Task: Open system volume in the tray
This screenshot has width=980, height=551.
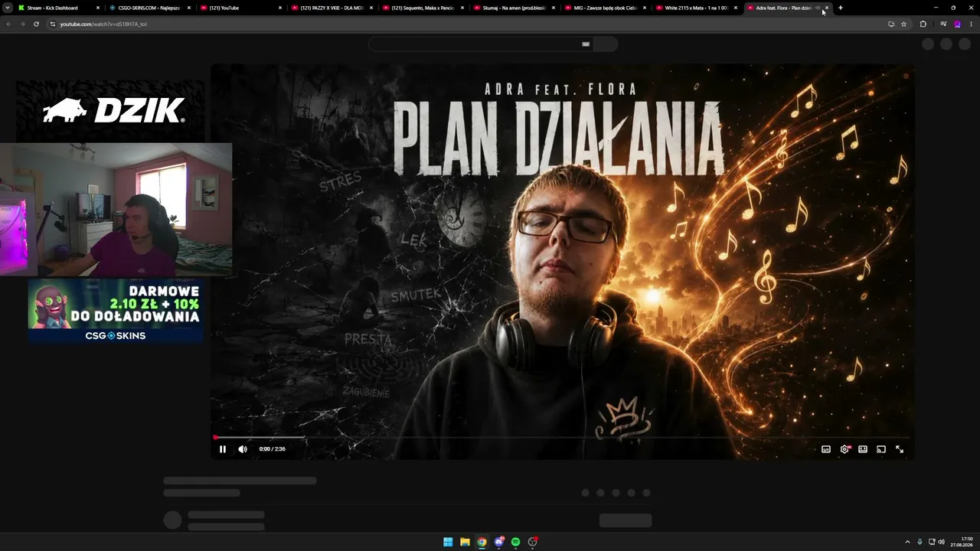Action: click(941, 542)
